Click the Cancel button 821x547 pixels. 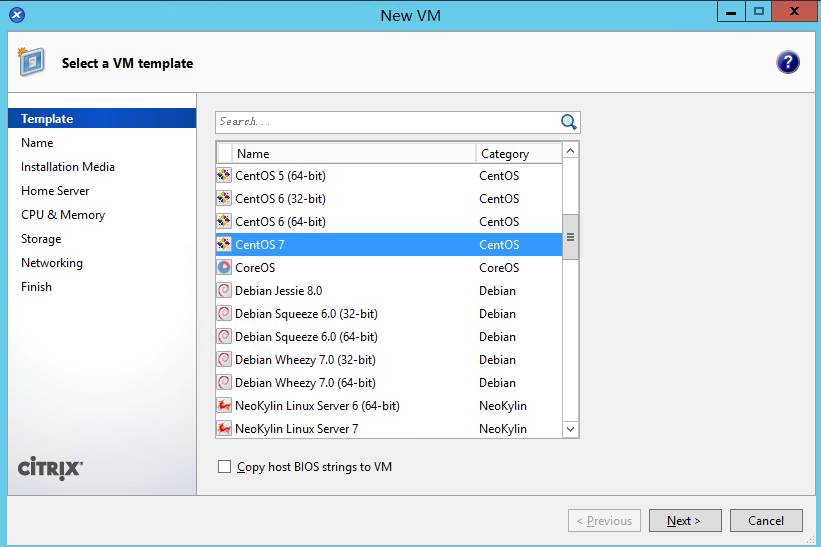[x=766, y=520]
